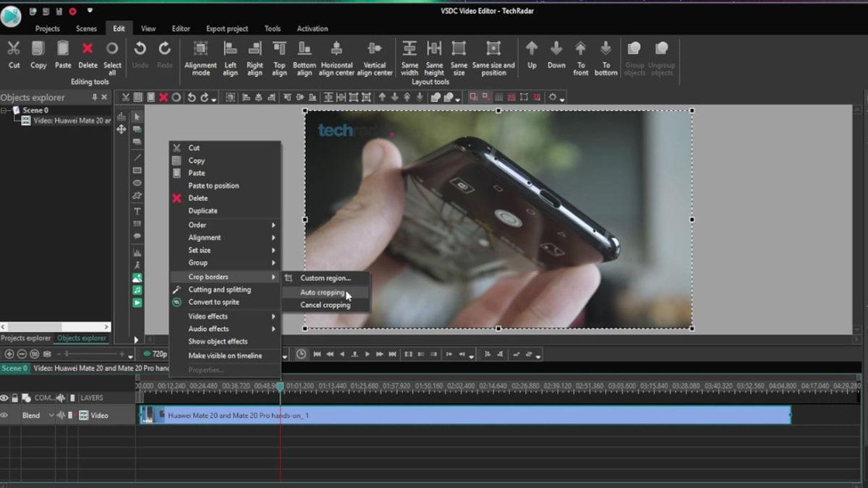Select the Ellipse tool
The width and height of the screenshot is (868, 488).
click(137, 183)
